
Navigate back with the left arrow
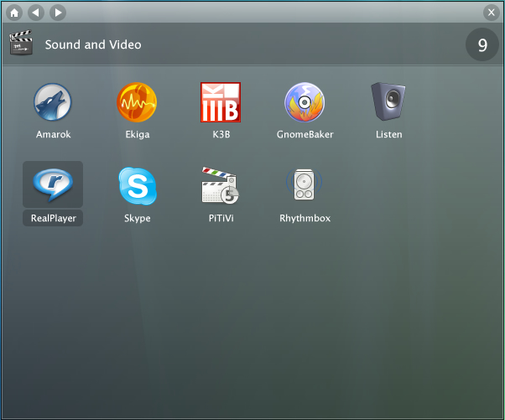tap(36, 13)
